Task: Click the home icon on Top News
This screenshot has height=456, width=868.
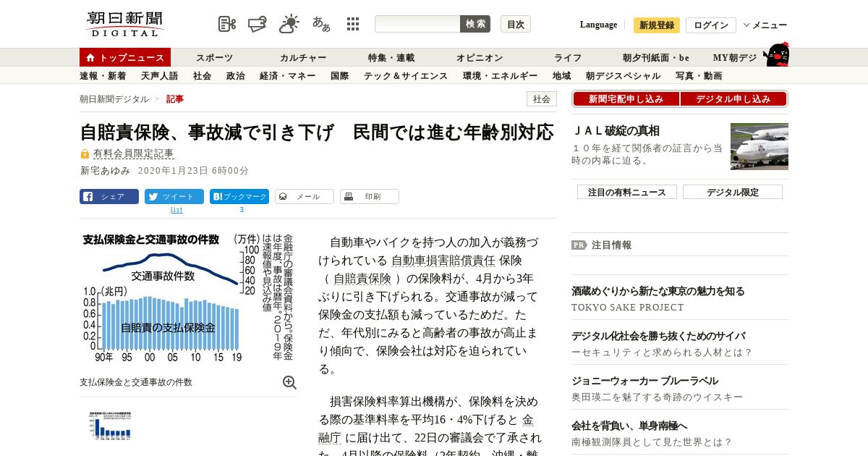Action: click(90, 57)
